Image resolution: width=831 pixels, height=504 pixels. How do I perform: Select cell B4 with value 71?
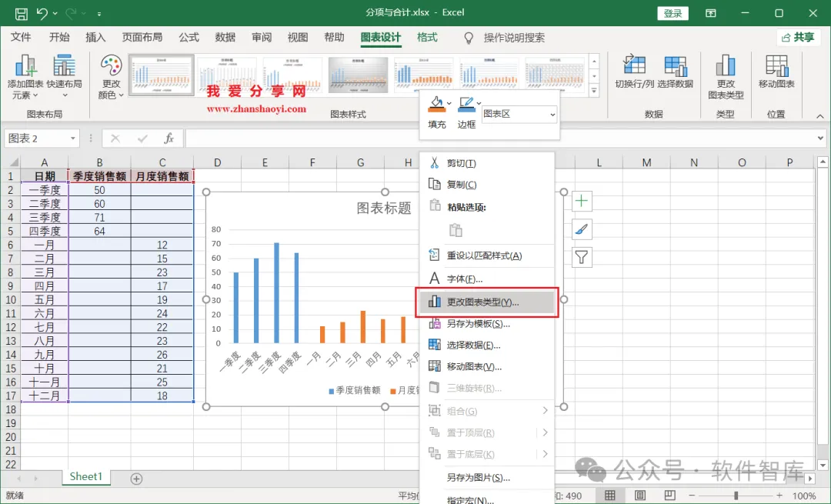coord(99,217)
